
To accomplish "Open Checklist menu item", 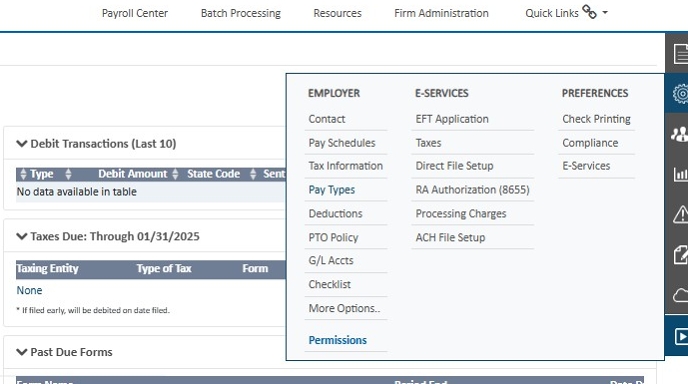I will [330, 284].
